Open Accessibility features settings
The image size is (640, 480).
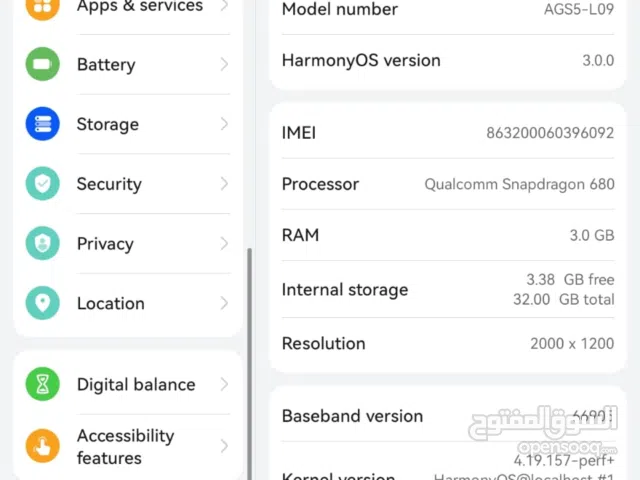(x=125, y=446)
